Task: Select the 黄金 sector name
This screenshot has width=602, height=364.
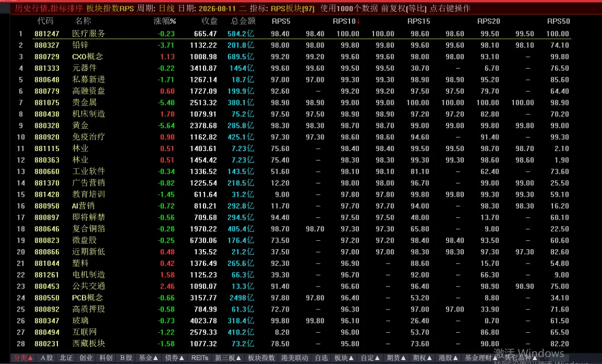Action: pos(80,125)
